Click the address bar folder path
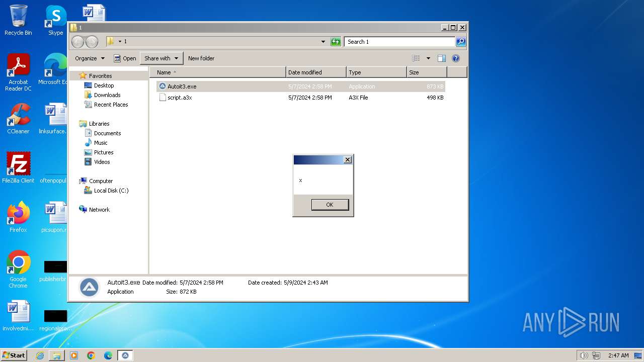Viewport: 644px width, 362px height. (216, 42)
